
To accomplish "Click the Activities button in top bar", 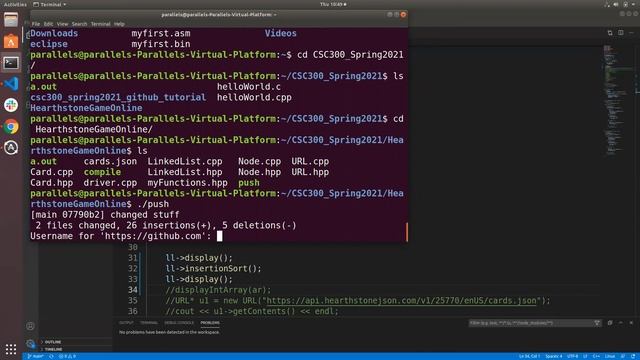I will tap(15, 4).
